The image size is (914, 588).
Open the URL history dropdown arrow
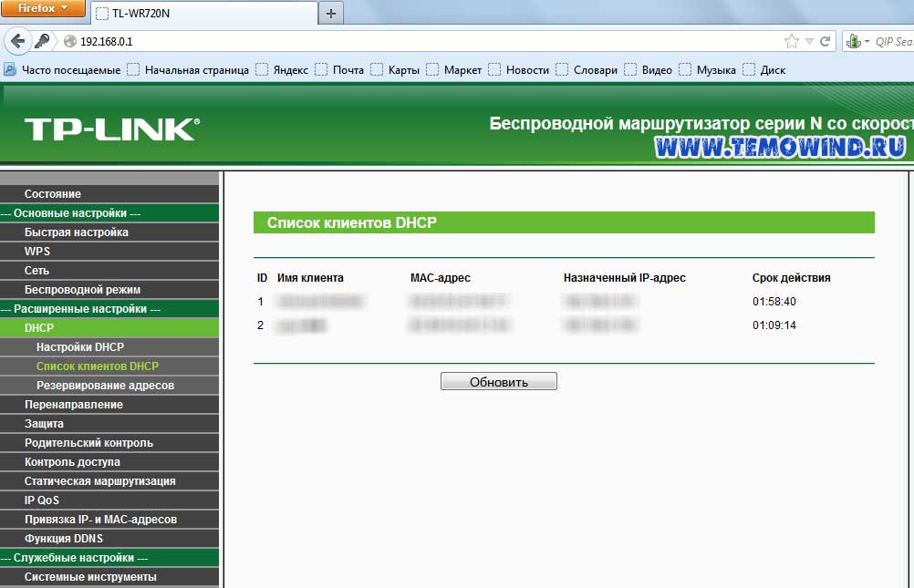click(x=809, y=41)
